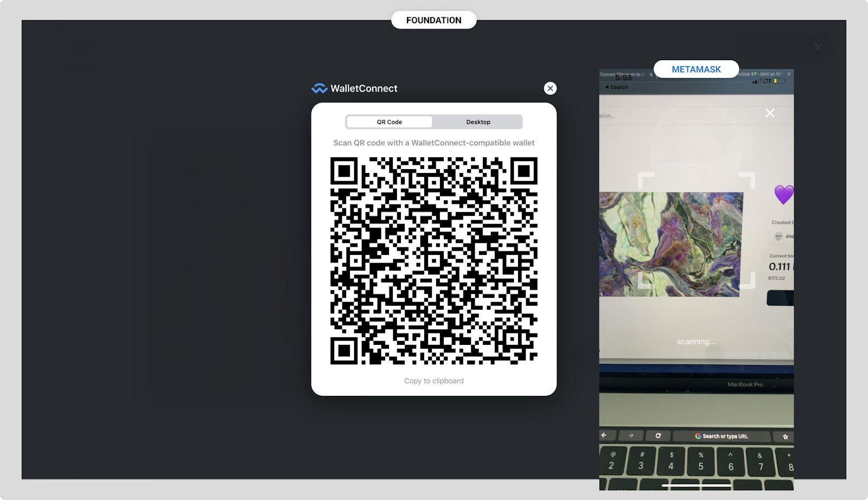Close the MetaMask QR scanner with X
Viewport: 868px width, 500px height.
[x=770, y=113]
